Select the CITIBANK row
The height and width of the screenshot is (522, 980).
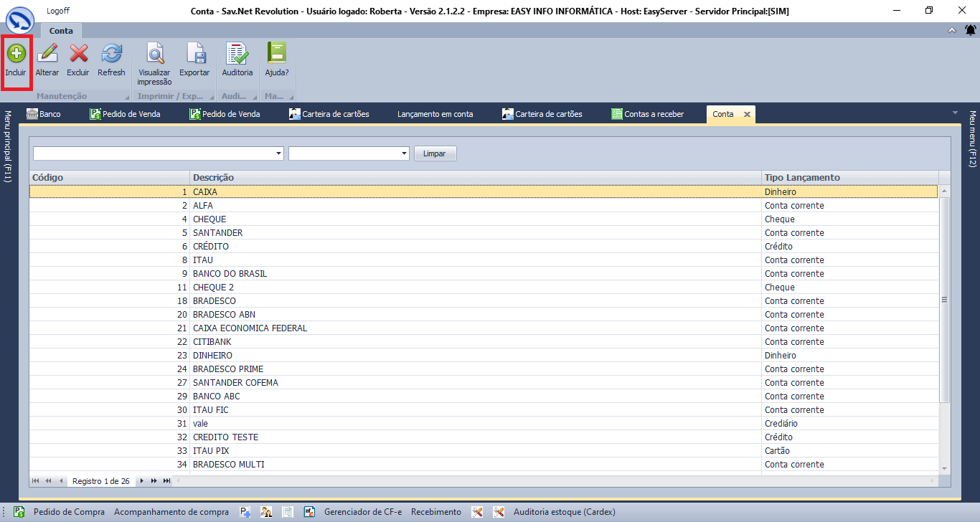point(484,341)
